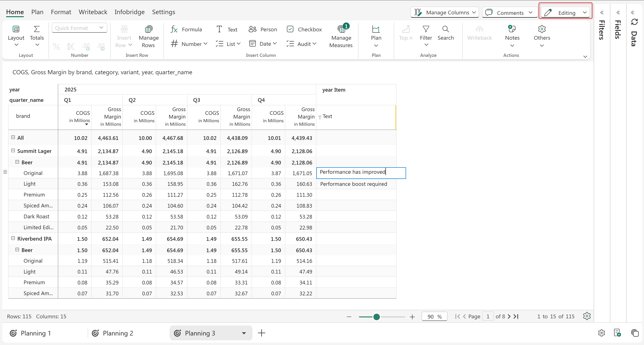Switch to the Writeback ribbon tab
This screenshot has height=345, width=644.
point(93,12)
